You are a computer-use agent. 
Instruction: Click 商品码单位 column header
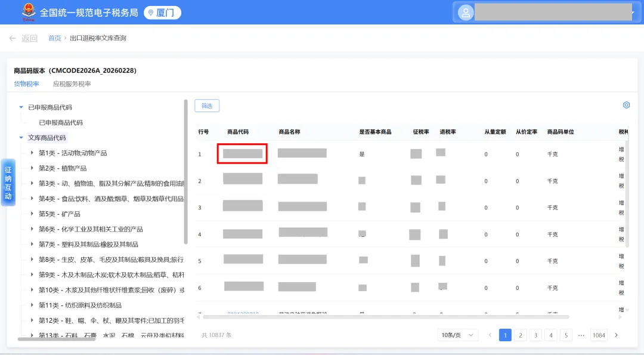pos(561,132)
